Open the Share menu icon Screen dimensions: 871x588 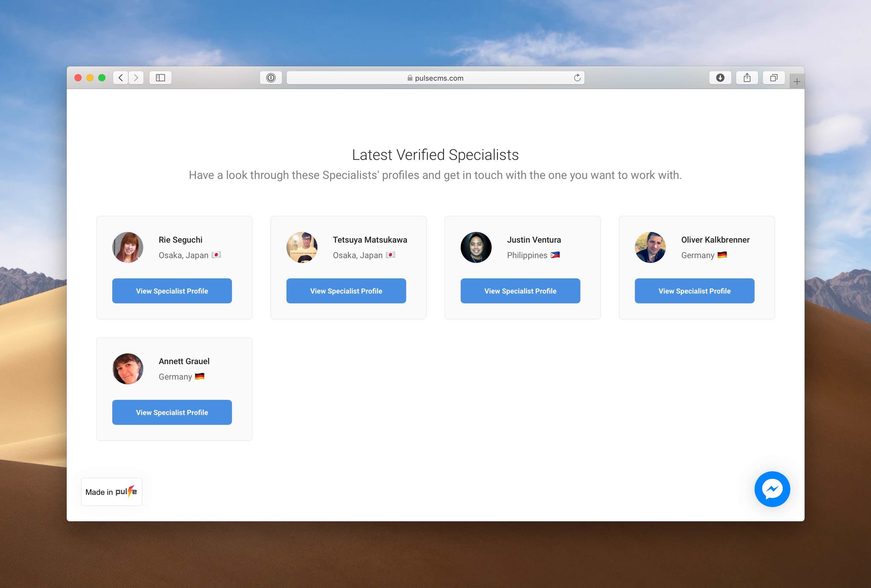(x=747, y=78)
